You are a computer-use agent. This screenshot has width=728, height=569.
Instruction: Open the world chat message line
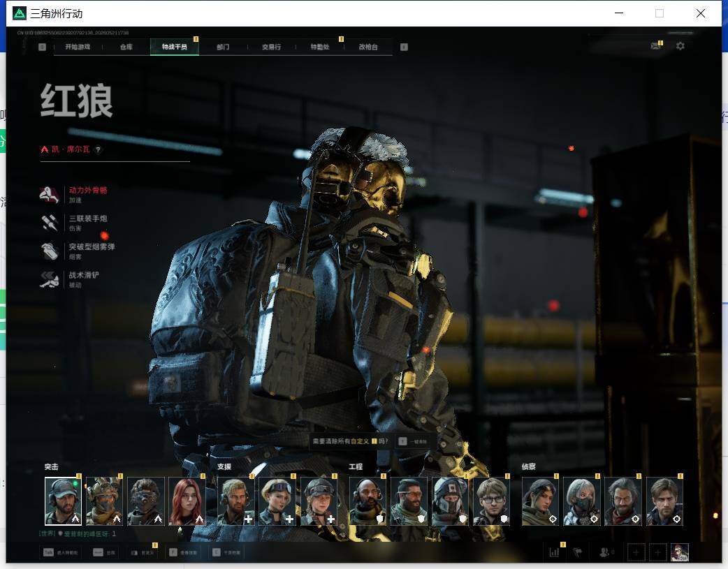click(78, 533)
